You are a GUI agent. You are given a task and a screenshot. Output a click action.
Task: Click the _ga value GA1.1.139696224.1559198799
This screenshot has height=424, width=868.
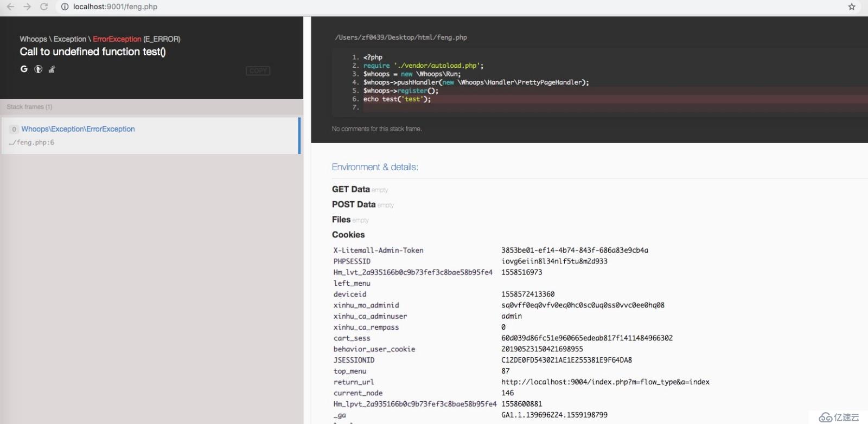(x=554, y=415)
